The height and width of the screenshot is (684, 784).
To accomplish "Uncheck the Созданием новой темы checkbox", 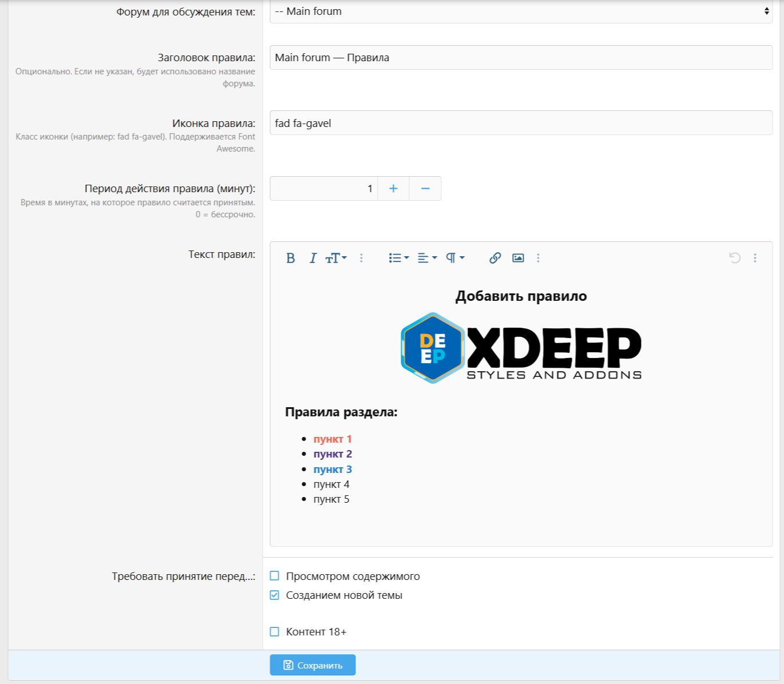I will coord(275,595).
